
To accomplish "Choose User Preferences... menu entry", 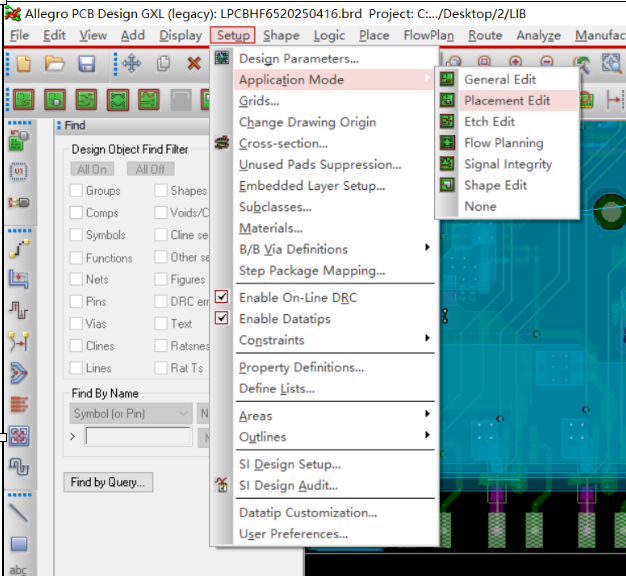I will click(334, 533).
